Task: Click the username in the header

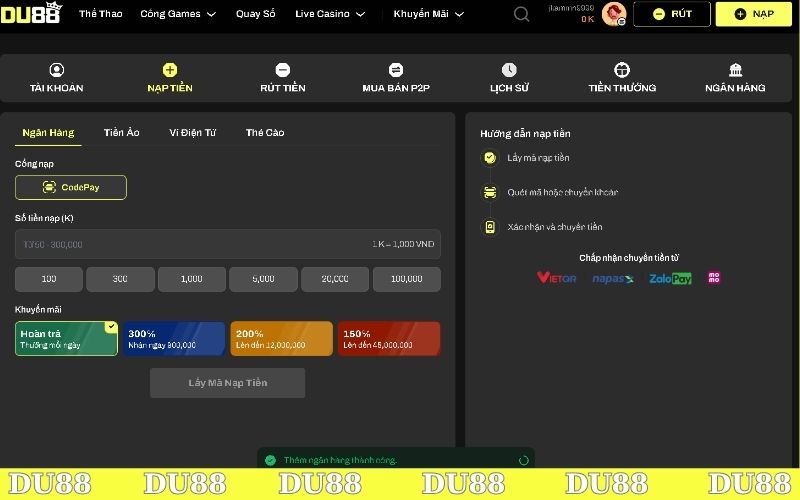Action: [571, 8]
